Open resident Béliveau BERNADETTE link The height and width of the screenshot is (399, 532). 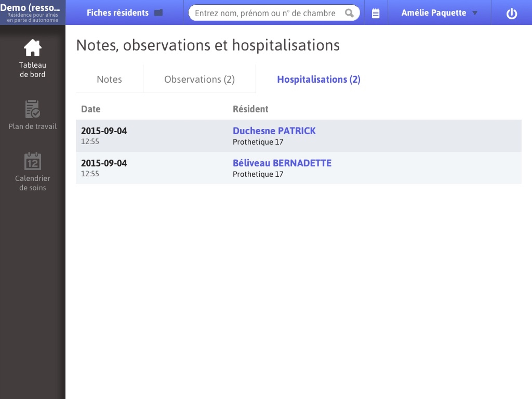point(282,163)
